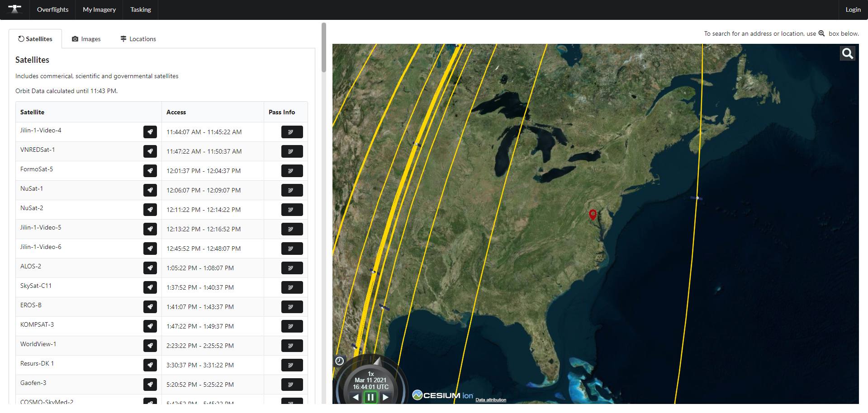The image size is (868, 413).
Task: Track Gaofen-3 with its satellite icon button
Action: 150,385
